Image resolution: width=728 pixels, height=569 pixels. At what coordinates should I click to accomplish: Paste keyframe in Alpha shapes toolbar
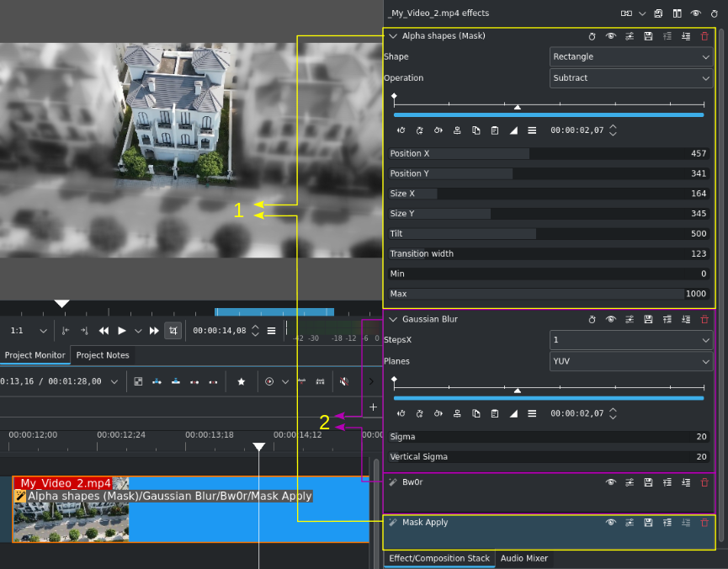click(x=495, y=130)
